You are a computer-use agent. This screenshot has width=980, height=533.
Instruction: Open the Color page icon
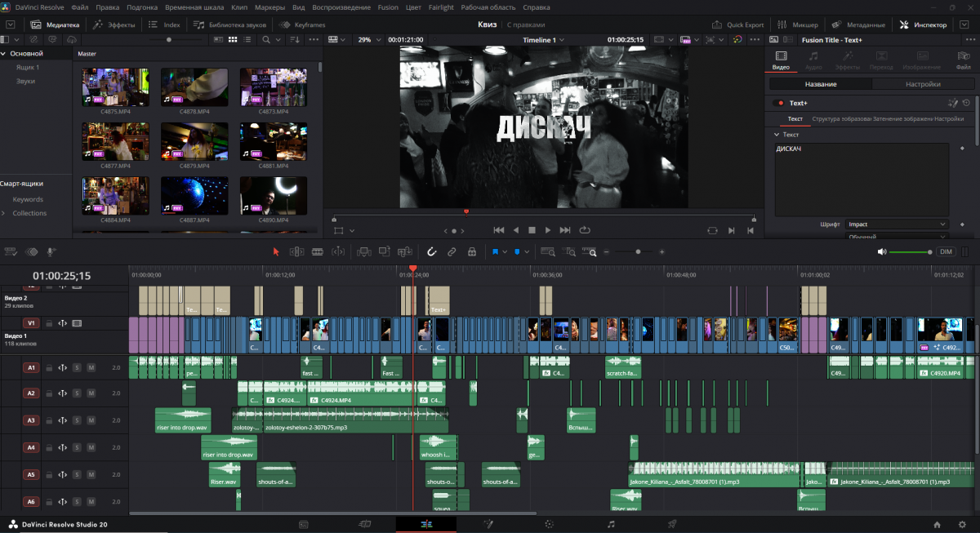click(550, 524)
